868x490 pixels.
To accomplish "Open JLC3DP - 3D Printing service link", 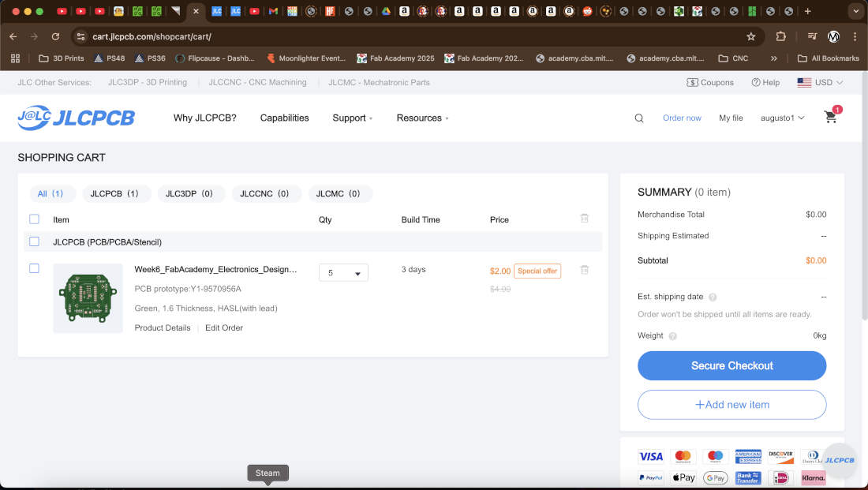I will 148,83.
